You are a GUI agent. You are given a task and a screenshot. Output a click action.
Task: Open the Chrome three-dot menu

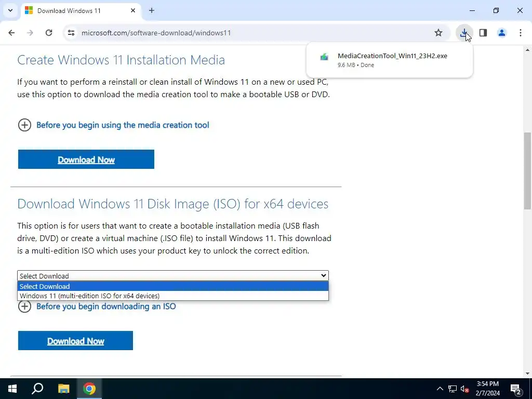click(521, 33)
